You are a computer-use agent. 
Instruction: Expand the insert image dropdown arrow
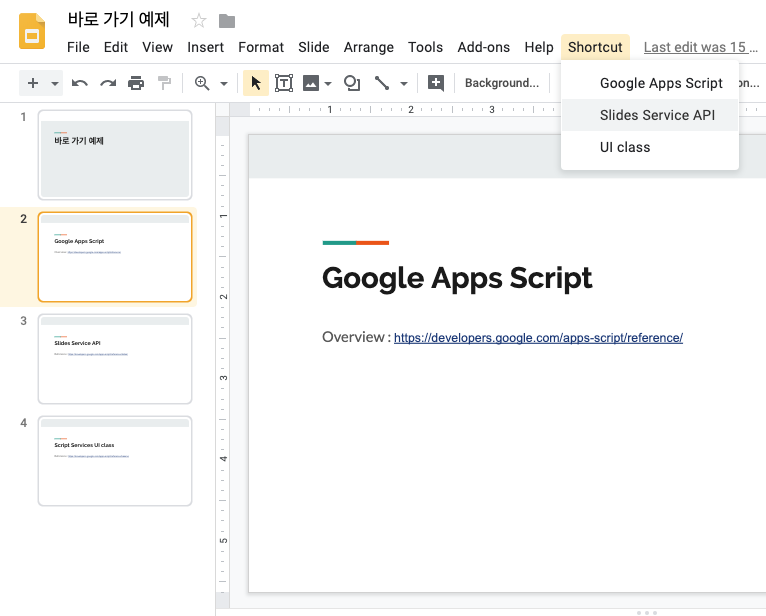tap(328, 84)
